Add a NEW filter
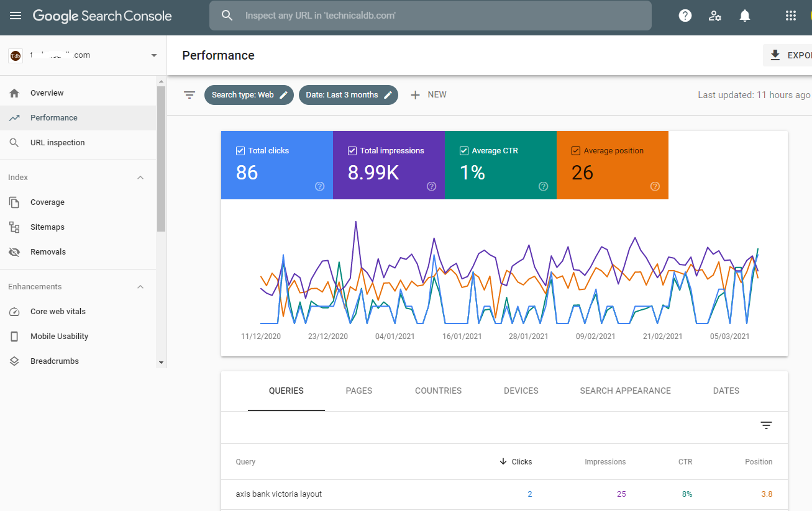The image size is (812, 511). tap(429, 95)
